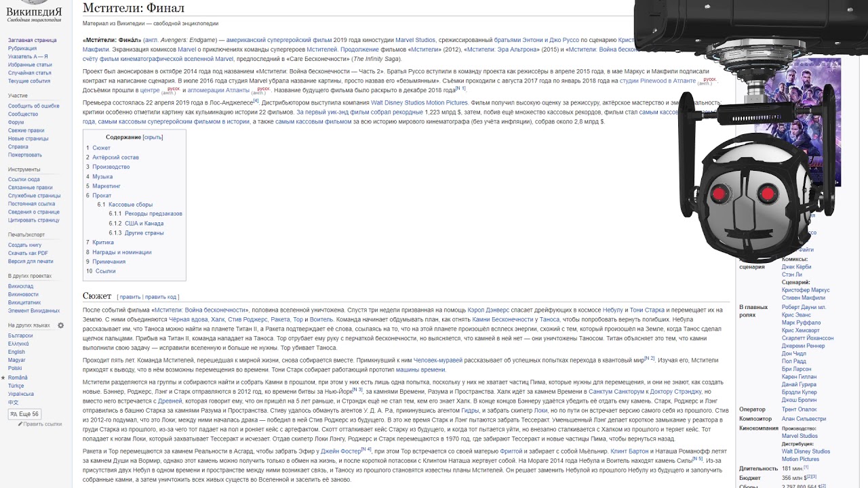Open 'Викисклад' project link
The image size is (868, 488).
tap(20, 286)
